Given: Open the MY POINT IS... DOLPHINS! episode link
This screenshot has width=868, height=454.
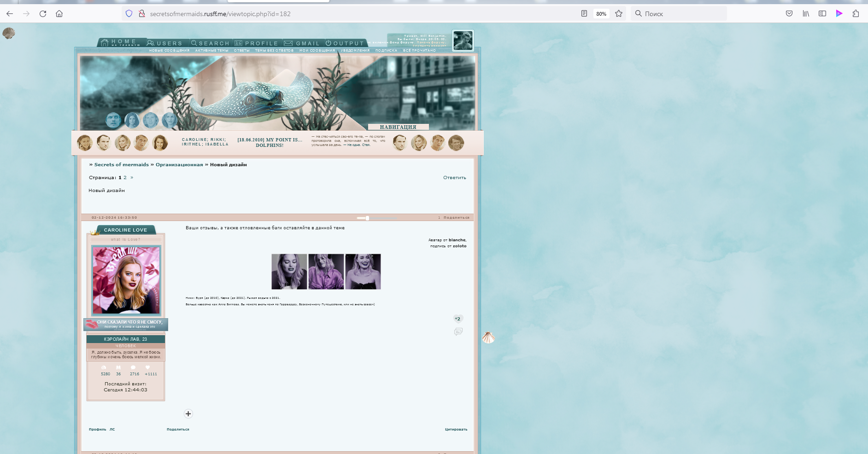Looking at the screenshot, I should click(270, 142).
